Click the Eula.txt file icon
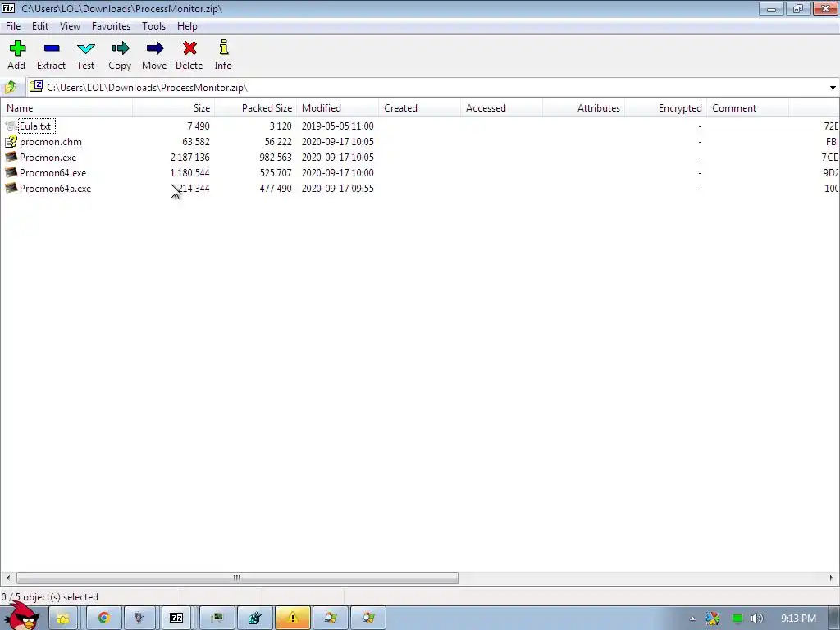The height and width of the screenshot is (630, 840). [11, 126]
